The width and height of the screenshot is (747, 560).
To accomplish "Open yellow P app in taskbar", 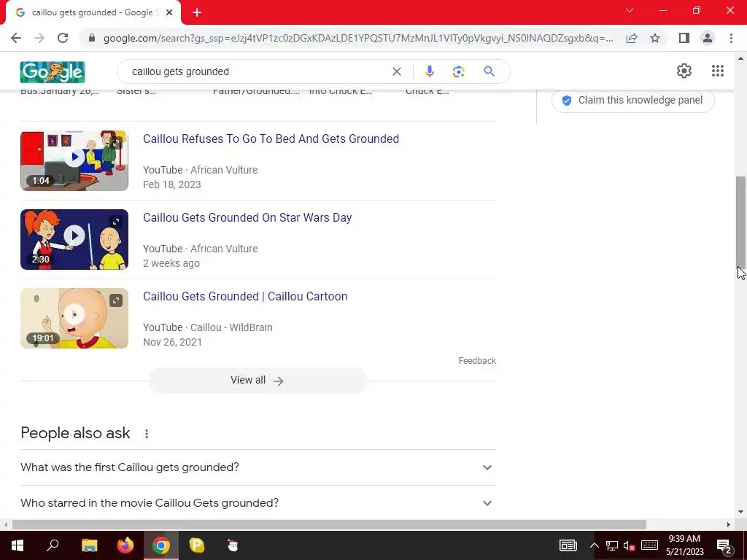I will click(x=196, y=545).
